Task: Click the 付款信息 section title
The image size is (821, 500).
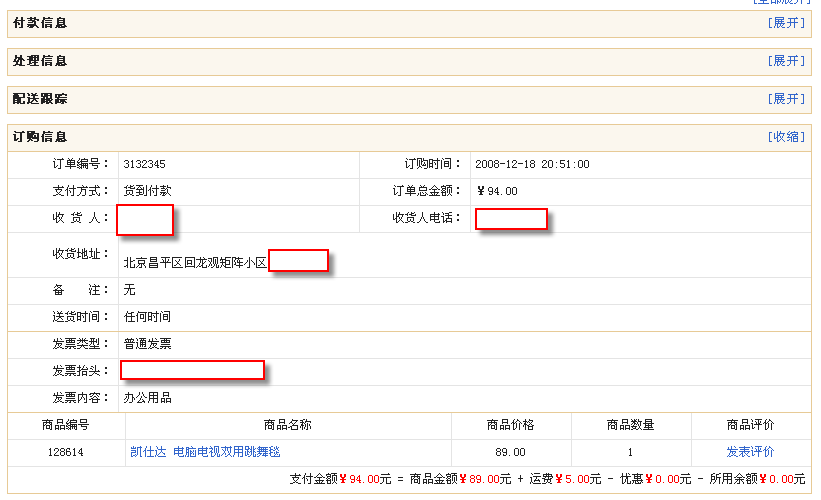Action: [x=40, y=23]
